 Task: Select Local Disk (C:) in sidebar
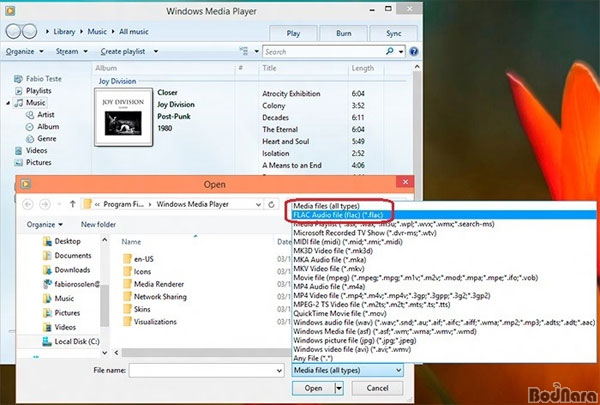(x=77, y=341)
